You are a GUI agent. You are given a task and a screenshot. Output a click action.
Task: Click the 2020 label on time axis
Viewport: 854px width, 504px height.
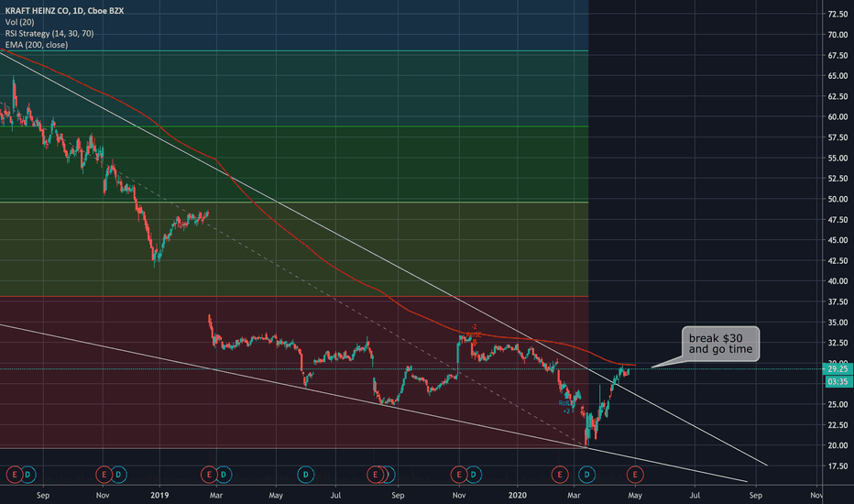coord(518,495)
